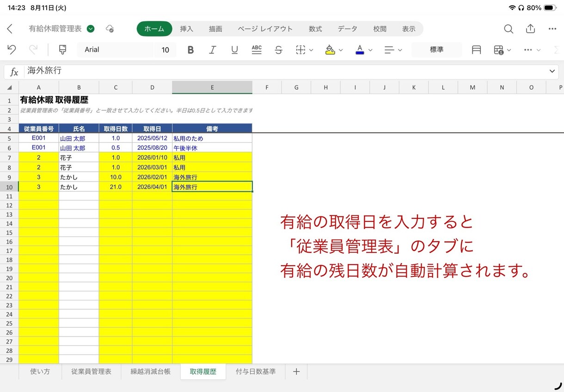Open the ページ レイアウト ribbon tab
Screen dimensions: 564x392
pos(265,29)
